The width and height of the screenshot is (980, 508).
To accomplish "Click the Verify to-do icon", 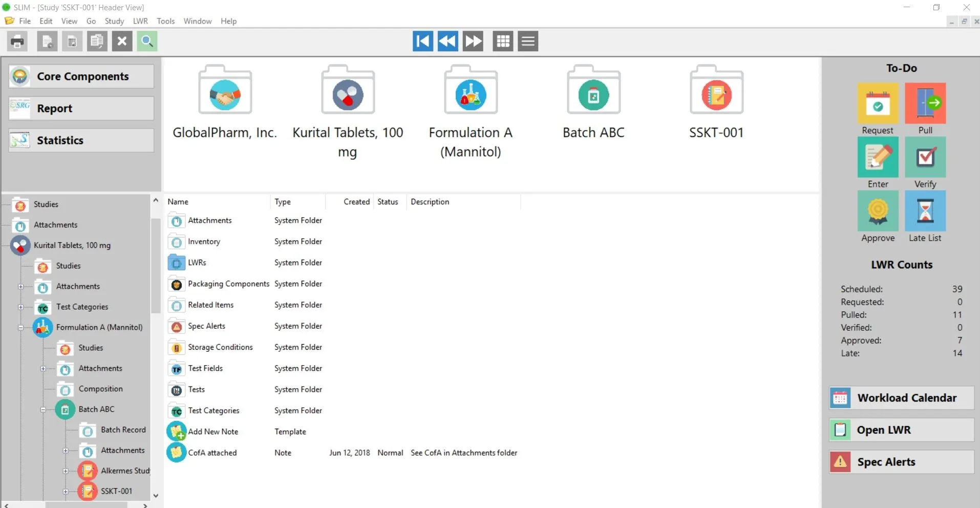I will click(925, 158).
